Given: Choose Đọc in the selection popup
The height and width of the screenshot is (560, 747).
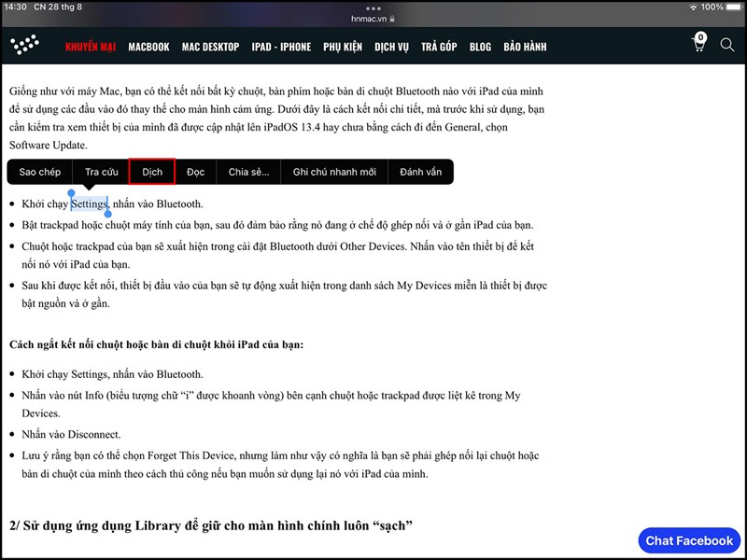Looking at the screenshot, I should [196, 172].
